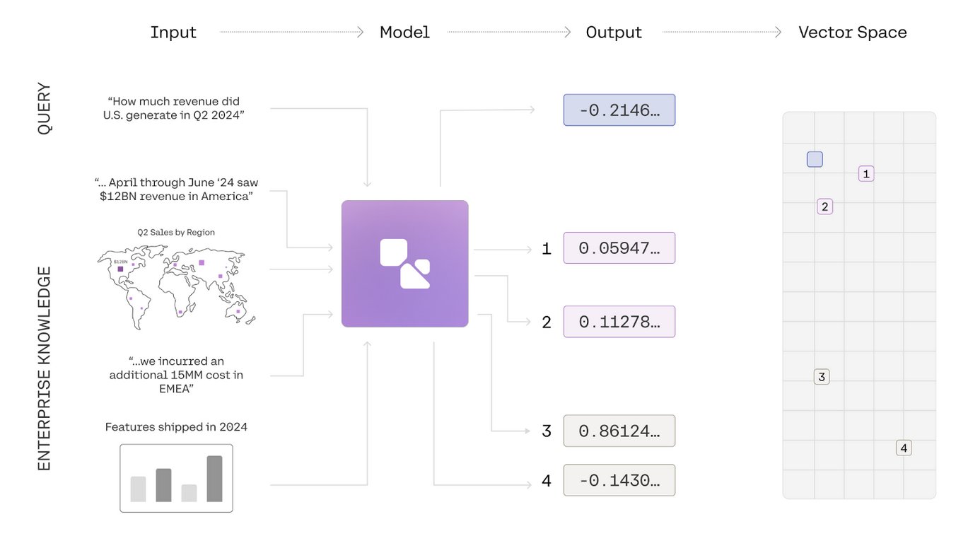Click the Output column heading
The width and height of the screenshot is (980, 536).
(614, 33)
